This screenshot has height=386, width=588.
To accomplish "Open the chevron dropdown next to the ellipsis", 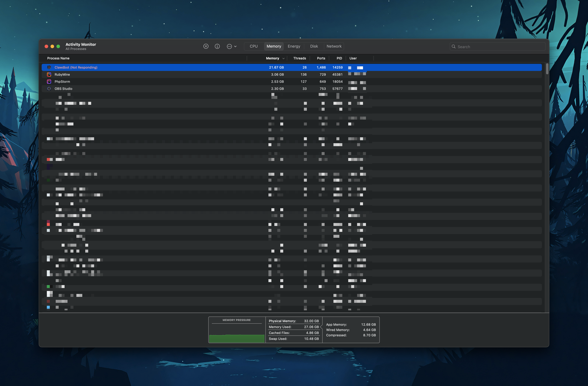I will click(235, 46).
